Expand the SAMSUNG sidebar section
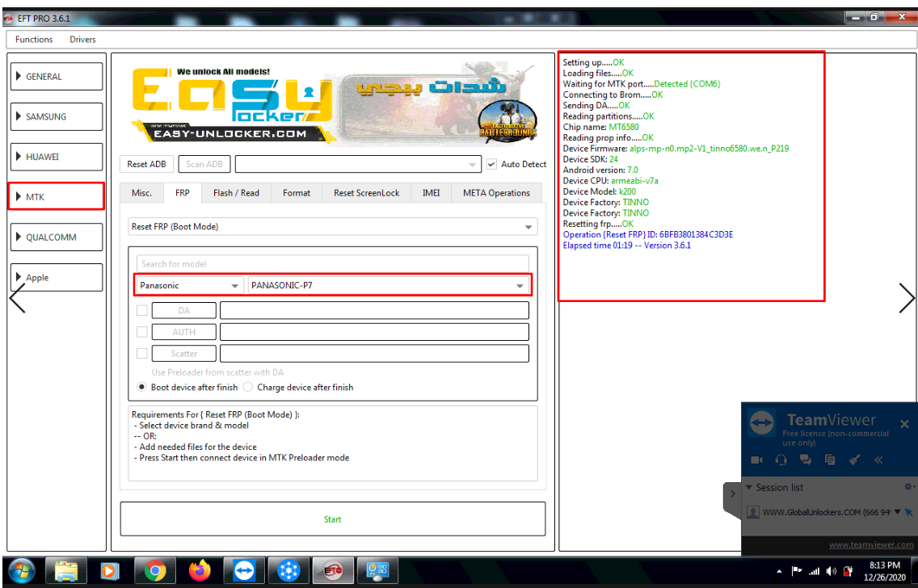 pyautogui.click(x=57, y=116)
